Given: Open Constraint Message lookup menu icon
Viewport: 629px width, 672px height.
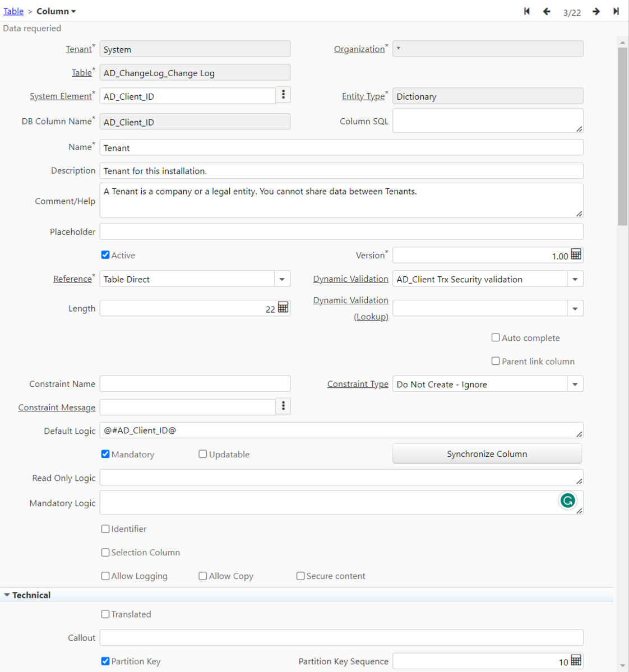Looking at the screenshot, I should pos(283,406).
